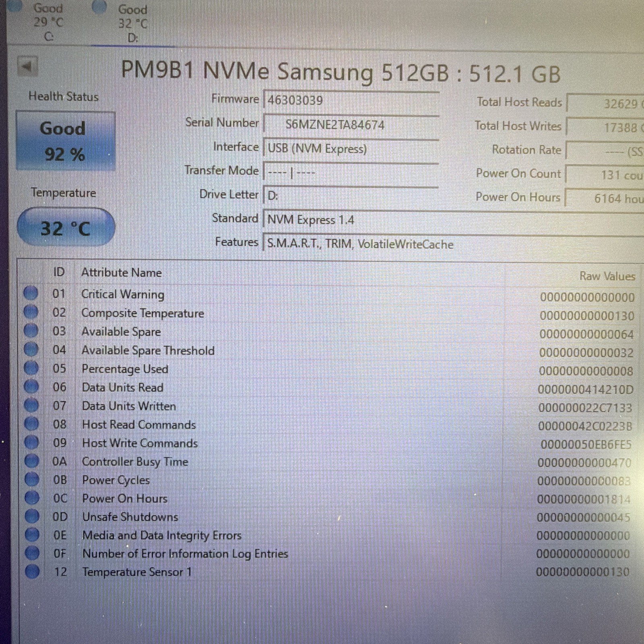The image size is (644, 644).
Task: Click raw value 0000000414210D
Action: point(586,390)
